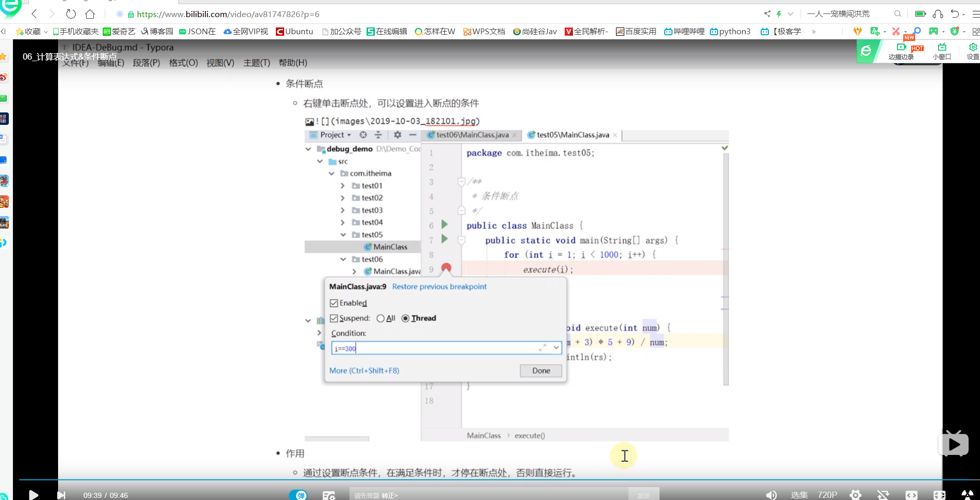Click the red breakpoint on line 9
The width and height of the screenshot is (980, 500).
coord(446,268)
